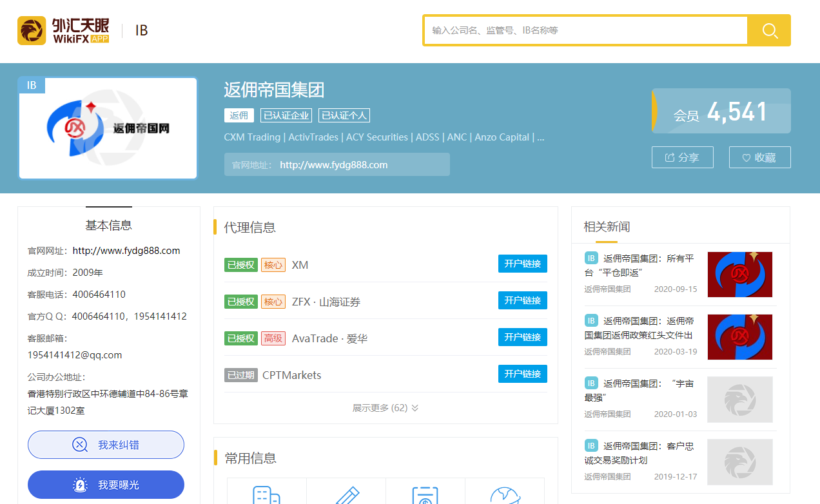
Task: Click the 返佣帝国集团 title heading
Action: click(x=274, y=90)
